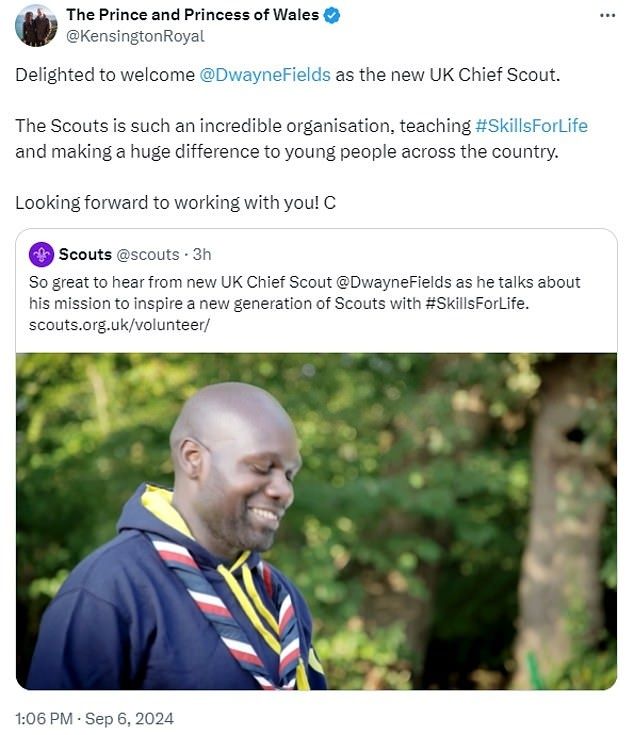Click the 'Delighted to welcome' opening words

104,76
